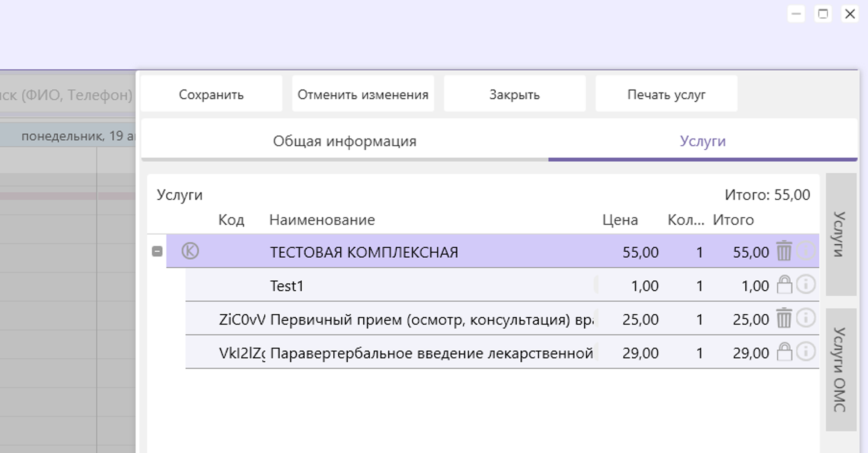Screen dimensions: 868x453
Task: Collapse the ТЕСТОВАЯ КОМПЛЕКСНАЯ service group
Action: tap(157, 251)
